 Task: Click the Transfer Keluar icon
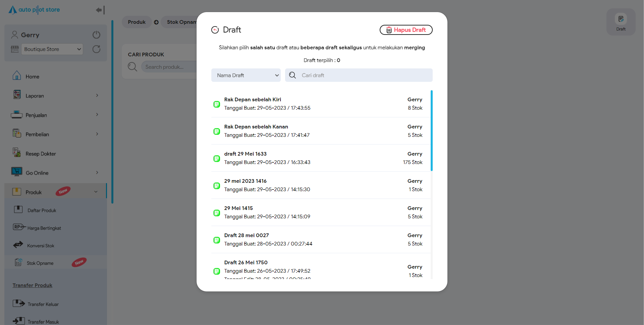point(19,304)
